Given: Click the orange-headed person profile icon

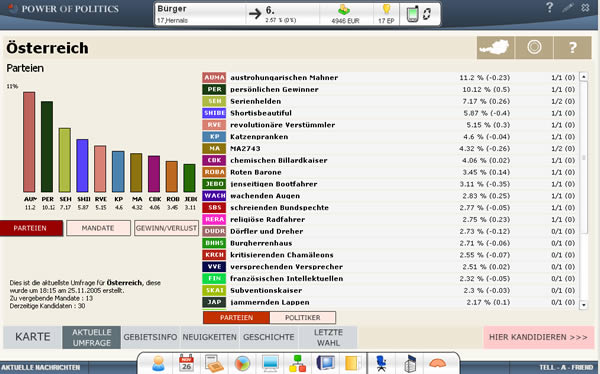Looking at the screenshot, I should point(158,363).
